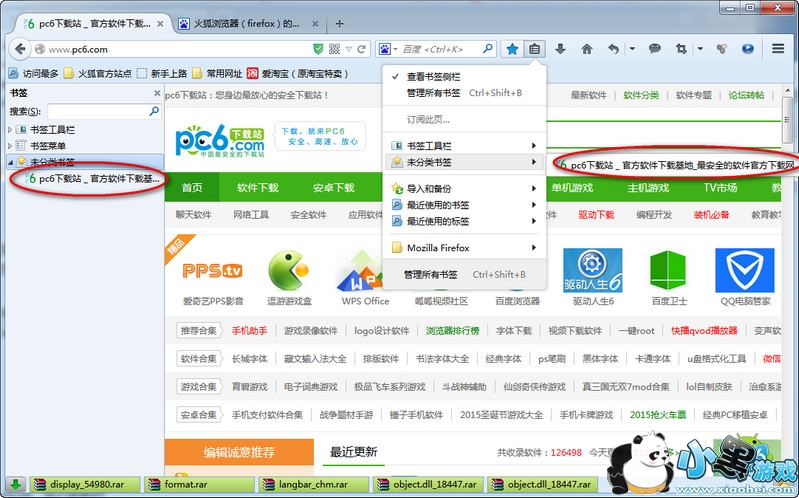Click the back arrow button
This screenshot has width=799, height=498.
pos(21,48)
